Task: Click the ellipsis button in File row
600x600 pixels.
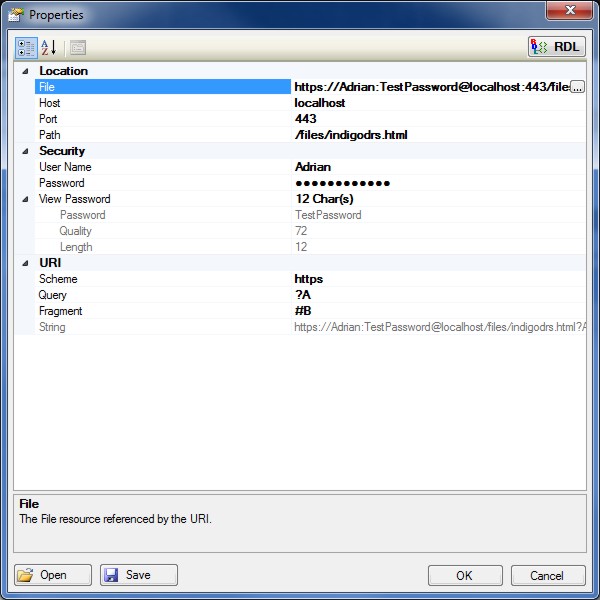Action: (576, 88)
